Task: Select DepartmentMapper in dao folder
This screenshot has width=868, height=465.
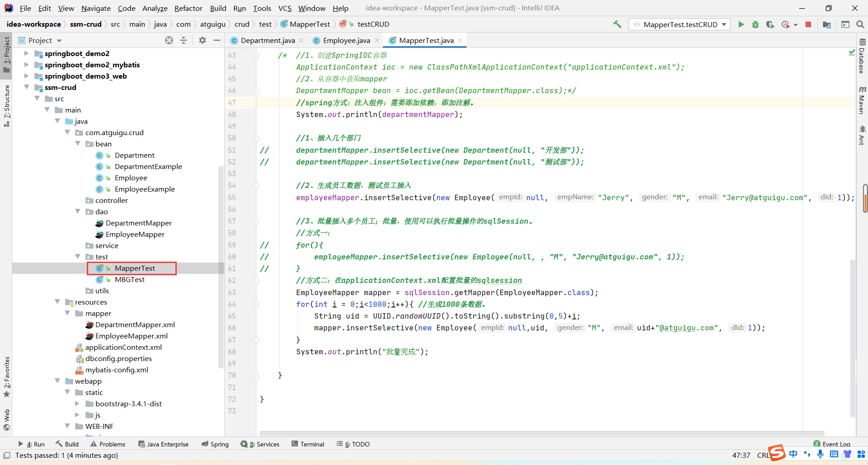Action: click(x=138, y=223)
